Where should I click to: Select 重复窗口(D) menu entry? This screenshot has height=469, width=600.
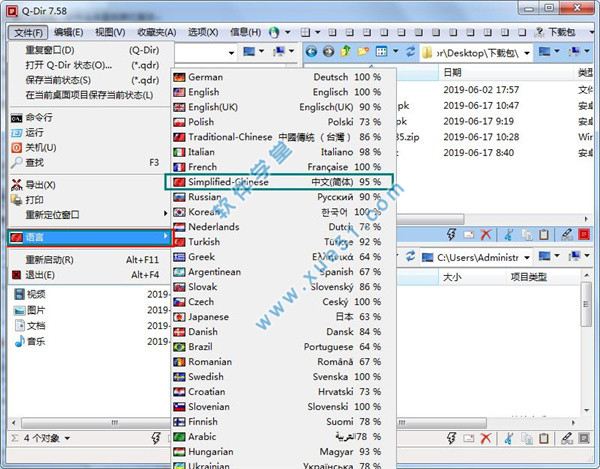[x=92, y=50]
